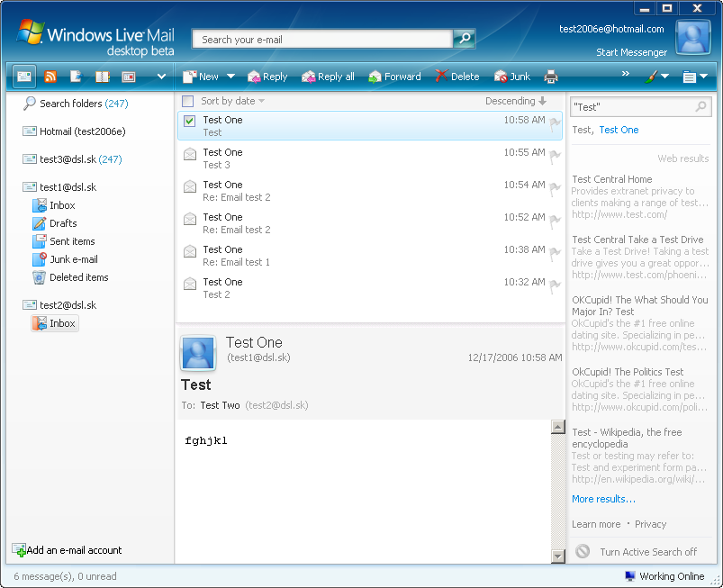The width and height of the screenshot is (723, 588).
Task: Uncheck the 10:58 AM Test message checkbox
Action: 189,121
